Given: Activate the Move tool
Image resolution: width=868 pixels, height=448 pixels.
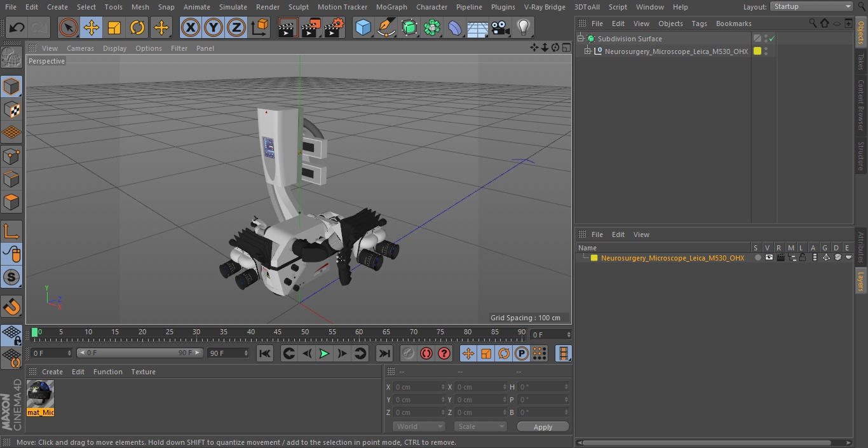Looking at the screenshot, I should (92, 27).
